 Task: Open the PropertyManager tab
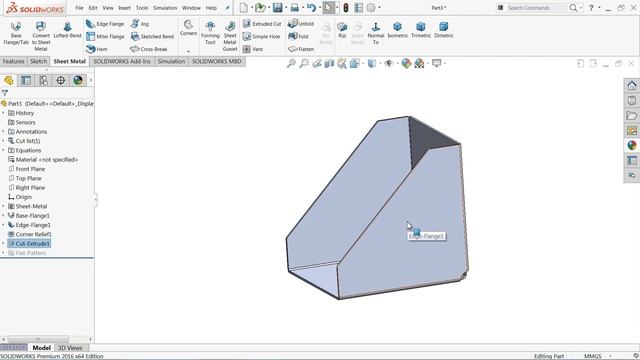pyautogui.click(x=26, y=80)
